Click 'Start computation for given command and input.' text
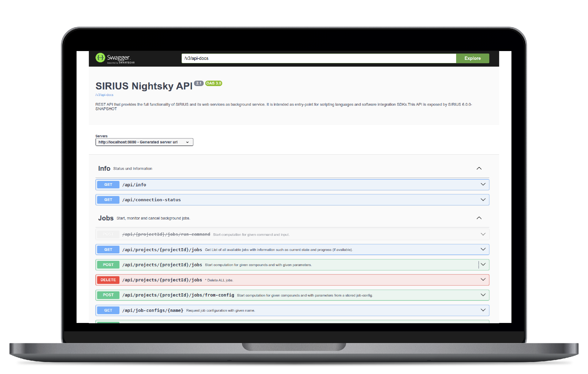Screen dimensions: 588x374 coord(251,235)
